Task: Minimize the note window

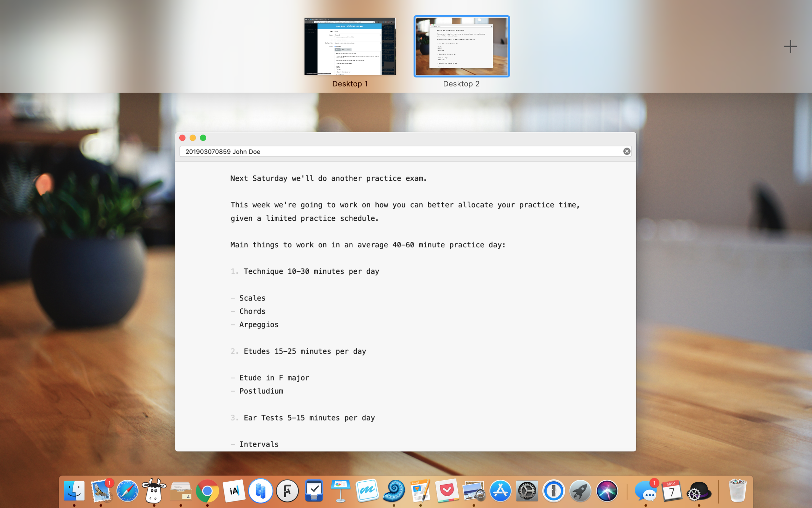Action: tap(193, 138)
